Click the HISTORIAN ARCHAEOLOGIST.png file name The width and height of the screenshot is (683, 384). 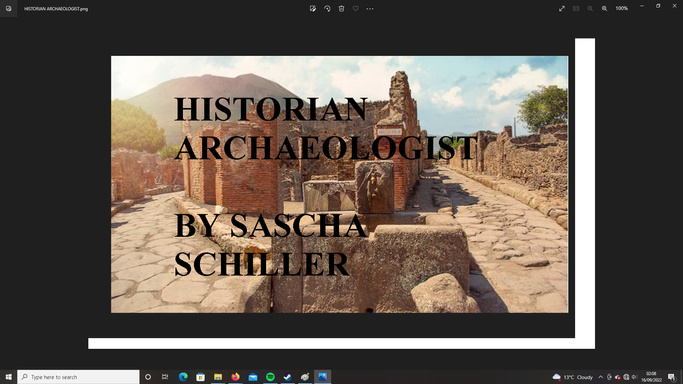(56, 9)
